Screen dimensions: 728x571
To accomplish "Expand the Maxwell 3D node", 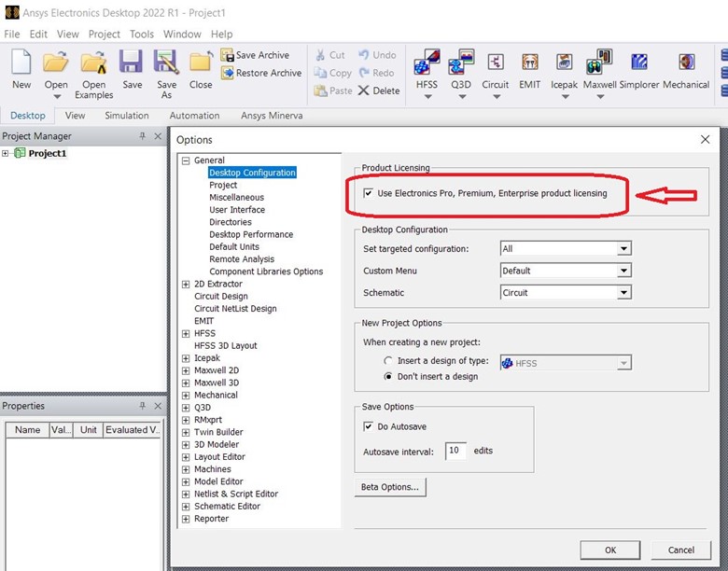I will pos(186,383).
